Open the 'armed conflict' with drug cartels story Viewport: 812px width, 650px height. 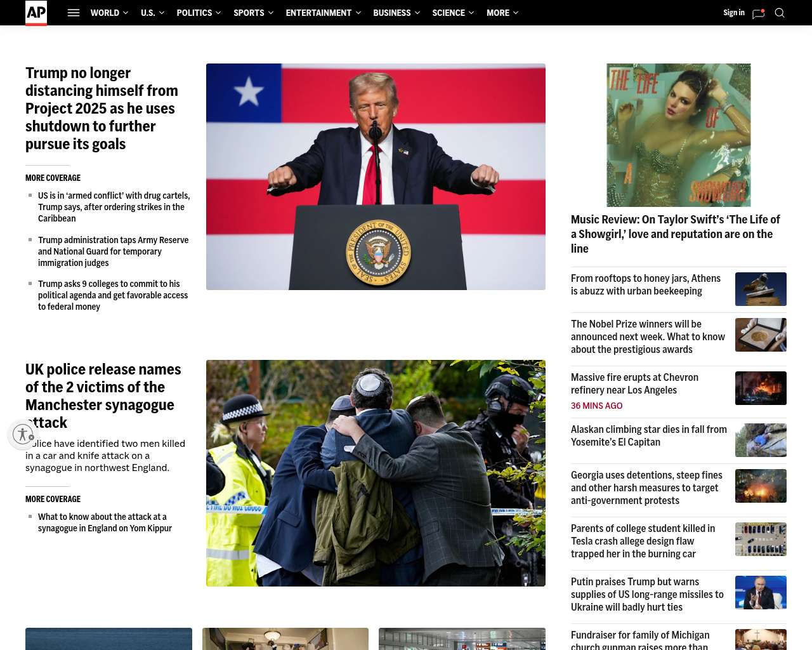(x=114, y=207)
